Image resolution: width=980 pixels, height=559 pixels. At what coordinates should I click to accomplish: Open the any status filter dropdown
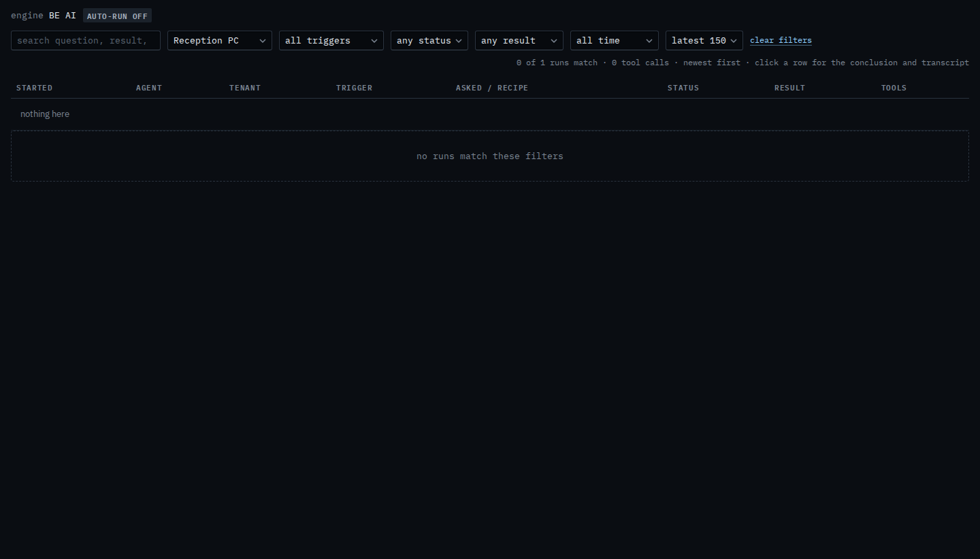pos(429,40)
